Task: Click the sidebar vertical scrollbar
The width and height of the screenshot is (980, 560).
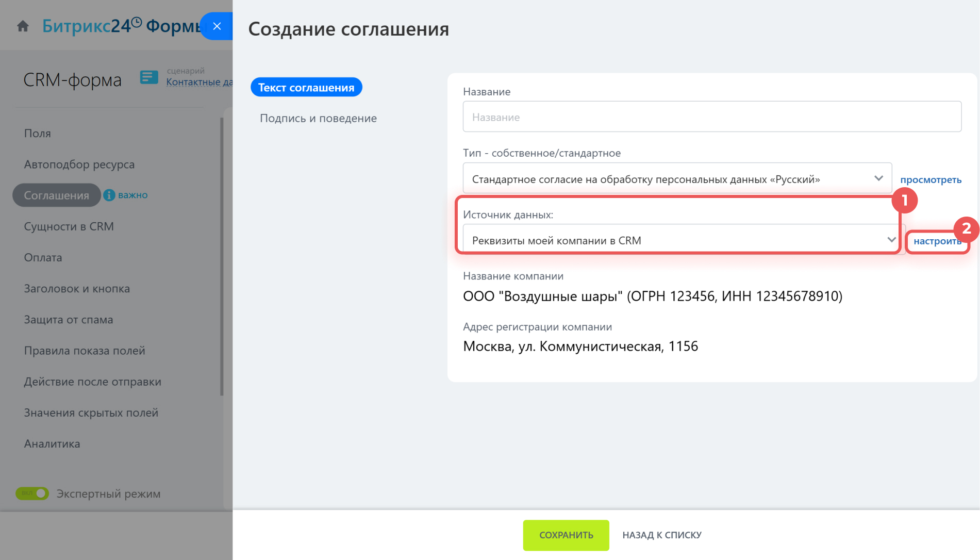Action: pos(222,258)
